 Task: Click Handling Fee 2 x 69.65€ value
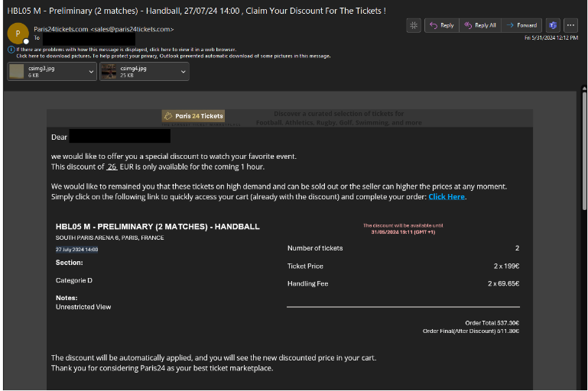click(x=504, y=283)
